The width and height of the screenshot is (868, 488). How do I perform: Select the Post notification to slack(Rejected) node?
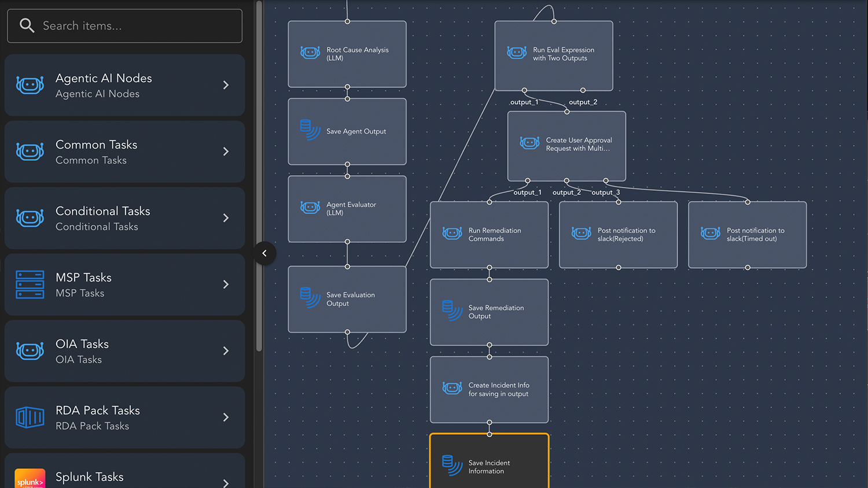tap(618, 235)
